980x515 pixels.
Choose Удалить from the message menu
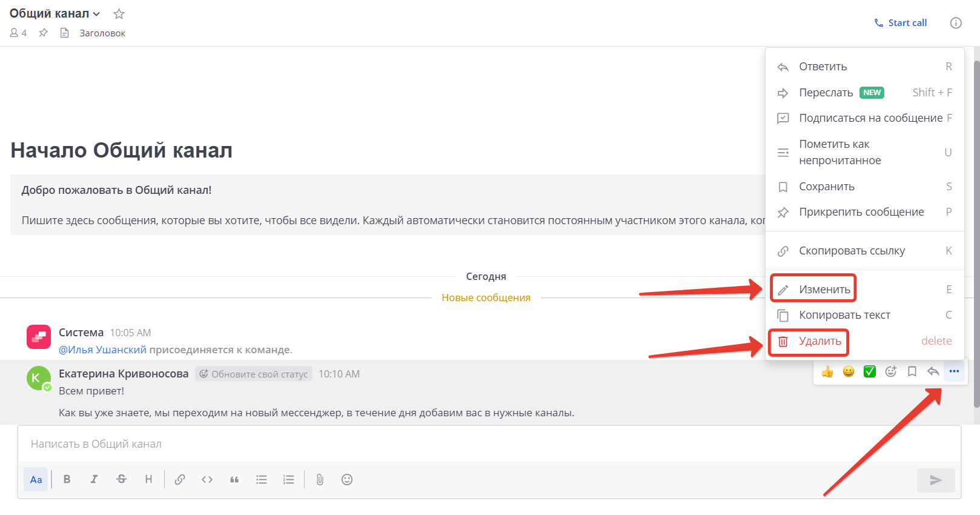(x=819, y=341)
